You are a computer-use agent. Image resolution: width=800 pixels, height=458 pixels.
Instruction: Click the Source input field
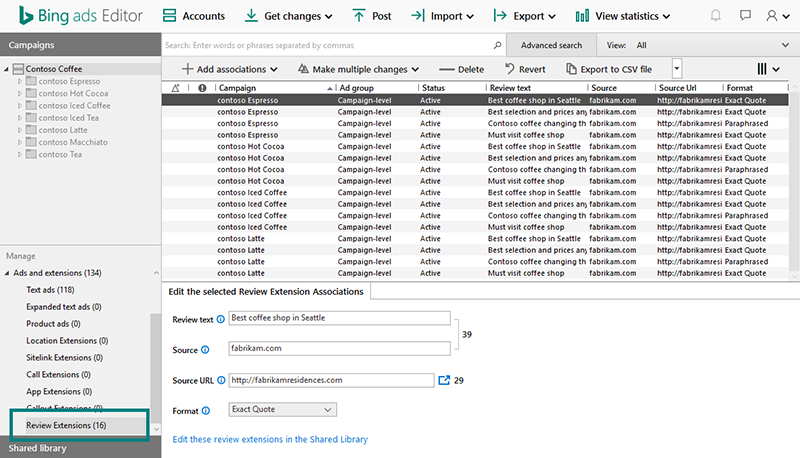pyautogui.click(x=339, y=348)
